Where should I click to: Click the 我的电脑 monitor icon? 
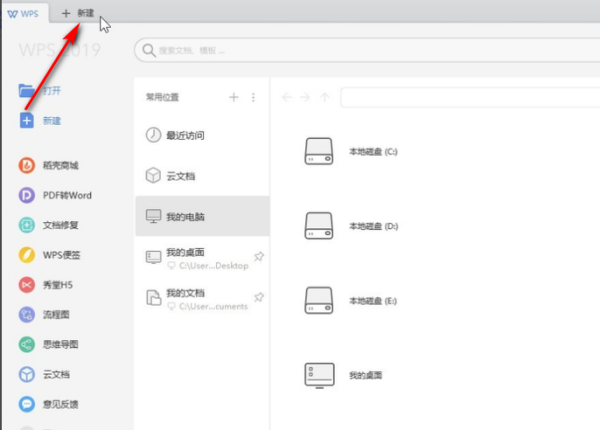pyautogui.click(x=153, y=216)
